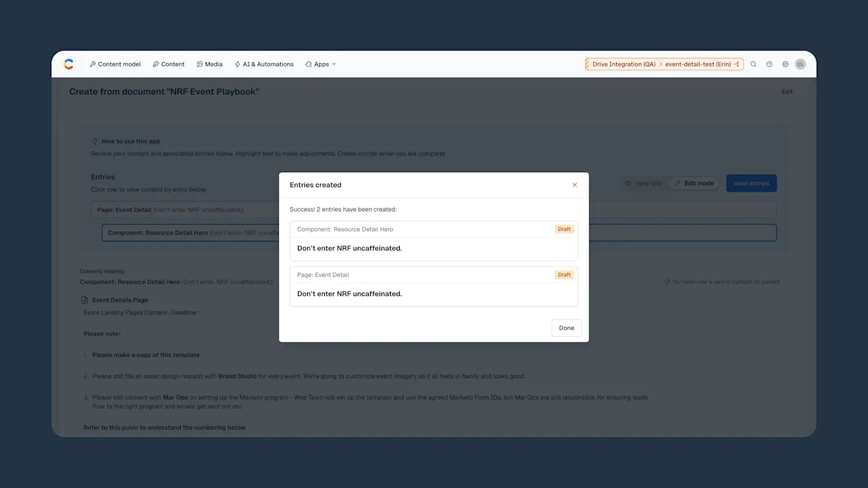The height and width of the screenshot is (488, 868).
Task: Click the Brand Studio text
Action: (x=237, y=376)
